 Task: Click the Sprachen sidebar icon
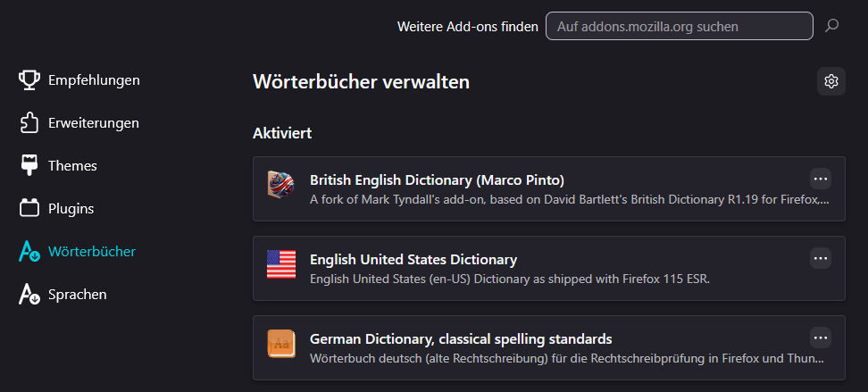pyautogui.click(x=29, y=294)
